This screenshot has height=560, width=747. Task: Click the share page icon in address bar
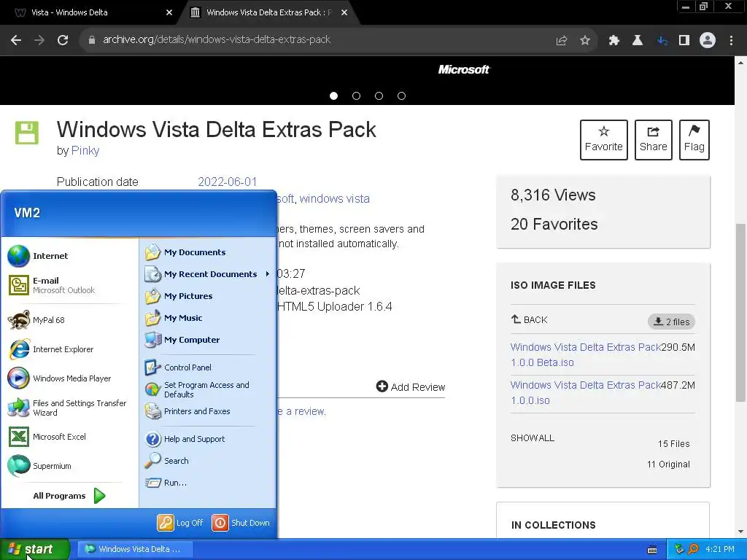(561, 41)
